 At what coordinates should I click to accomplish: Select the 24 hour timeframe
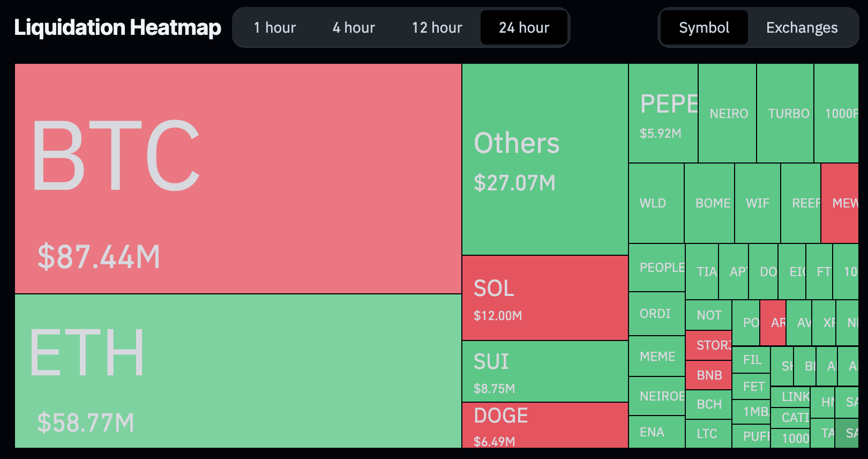coord(524,27)
